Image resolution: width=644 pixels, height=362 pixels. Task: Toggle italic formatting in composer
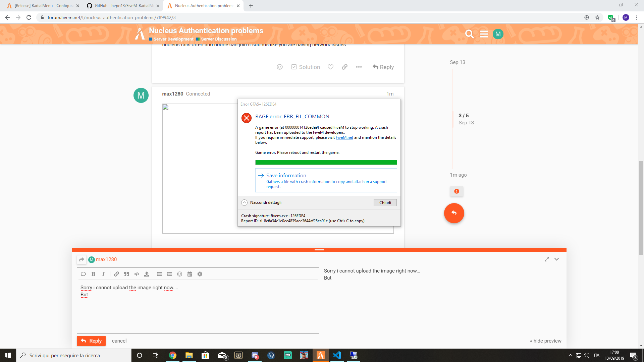(103, 274)
